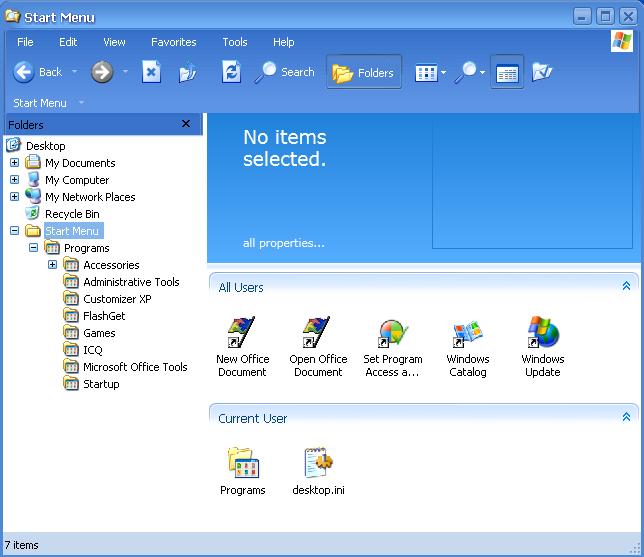Open the magnifier tool dropdown arrow

click(483, 72)
